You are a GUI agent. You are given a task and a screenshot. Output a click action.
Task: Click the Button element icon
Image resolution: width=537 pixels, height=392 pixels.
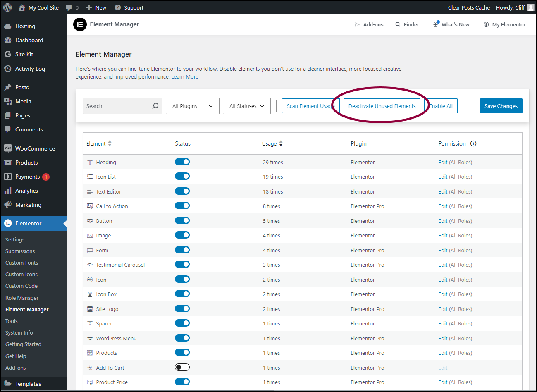(x=90, y=221)
